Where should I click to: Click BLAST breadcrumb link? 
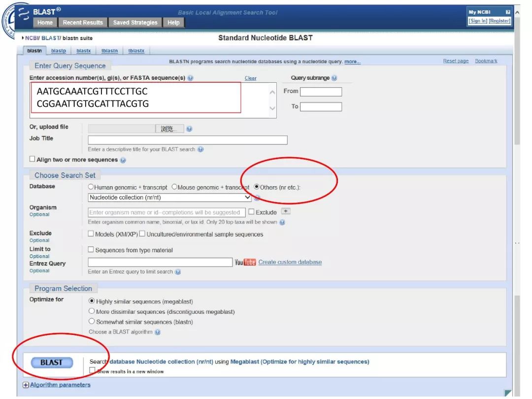51,38
